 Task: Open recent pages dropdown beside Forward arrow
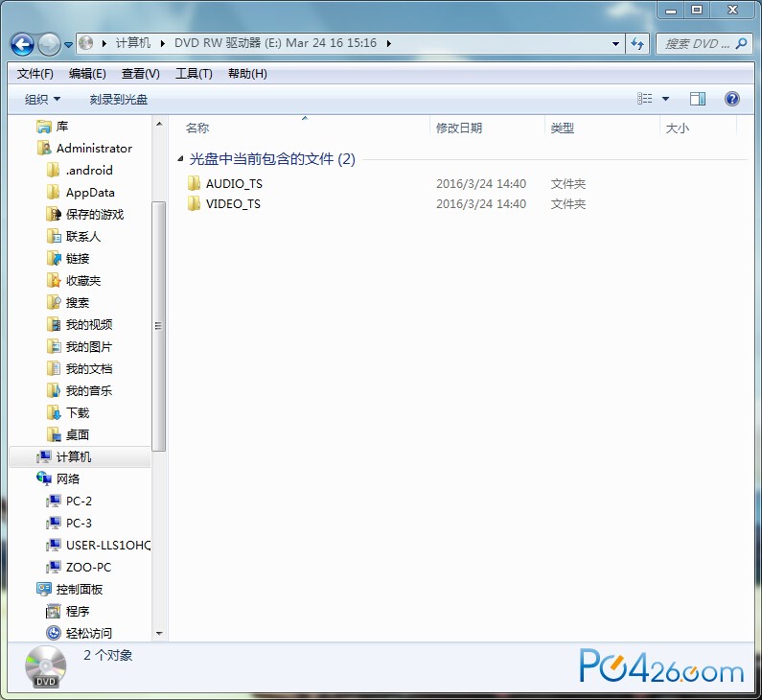68,45
